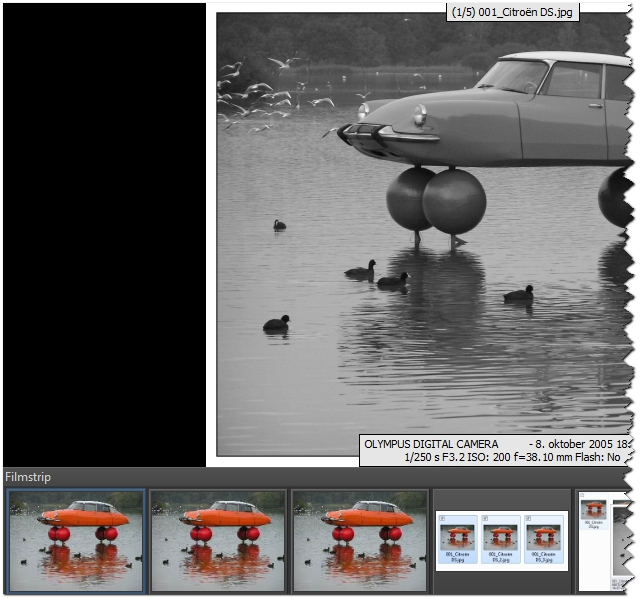Viewport: 644px width, 598px height.
Task: Click the small file icon in fifth thumbnail
Action: pyautogui.click(x=592, y=515)
